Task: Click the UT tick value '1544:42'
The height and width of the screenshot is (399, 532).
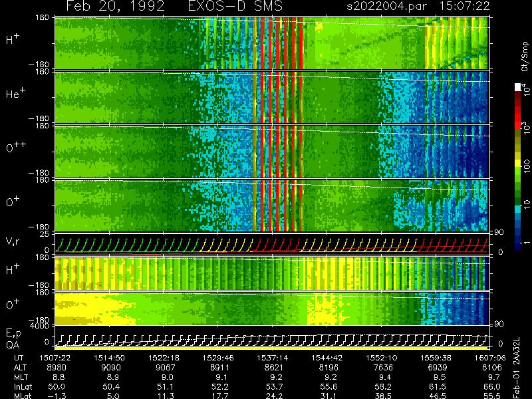Action: [327, 358]
